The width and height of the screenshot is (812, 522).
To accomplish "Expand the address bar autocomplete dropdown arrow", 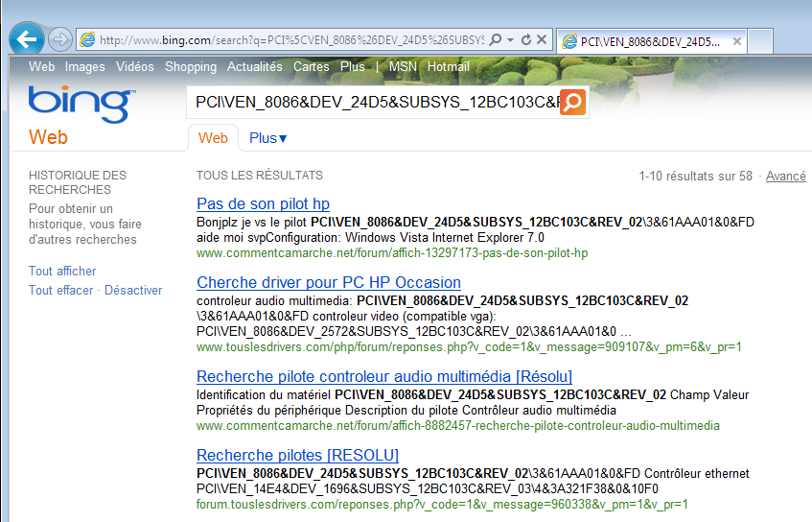I will pos(511,40).
